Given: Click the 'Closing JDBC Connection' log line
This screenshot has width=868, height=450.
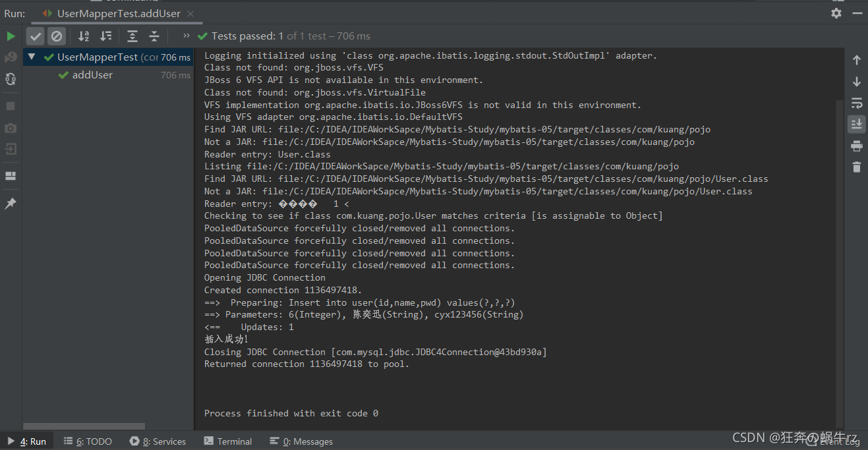Looking at the screenshot, I should tap(376, 352).
